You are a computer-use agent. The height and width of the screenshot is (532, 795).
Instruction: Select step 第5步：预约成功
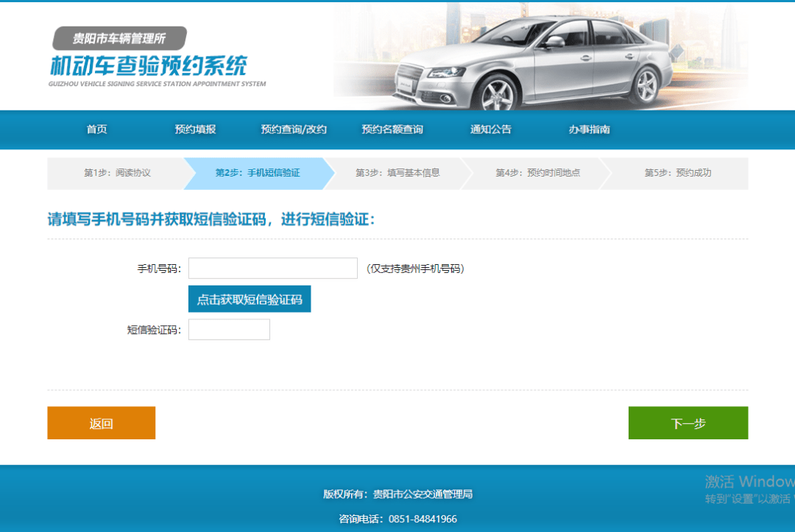pyautogui.click(x=678, y=173)
